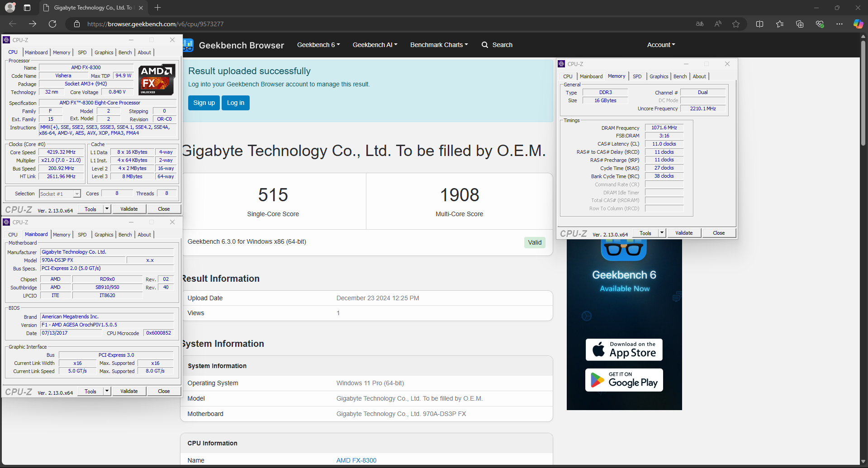Expand the Account dropdown menu
The image size is (868, 468).
click(x=661, y=45)
